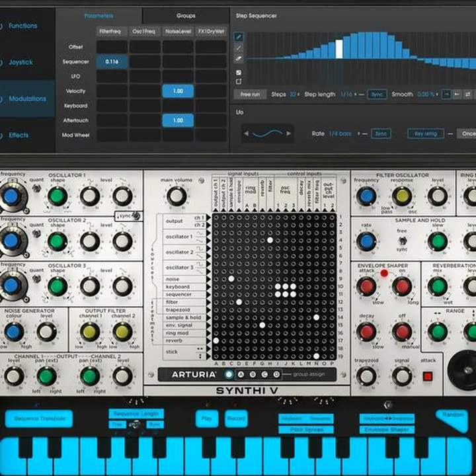Click the Velocity NoiseLevel cell 1.00
The image size is (476, 476).
click(178, 91)
